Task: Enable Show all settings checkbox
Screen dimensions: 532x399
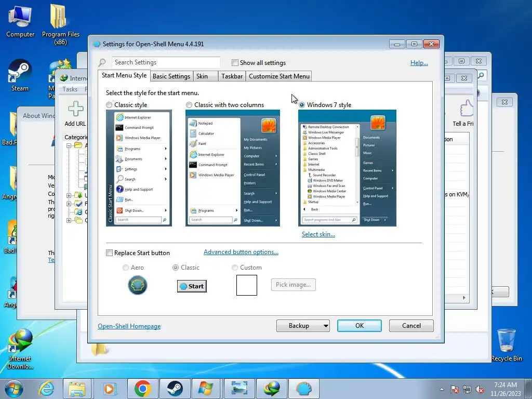Action: click(x=235, y=63)
